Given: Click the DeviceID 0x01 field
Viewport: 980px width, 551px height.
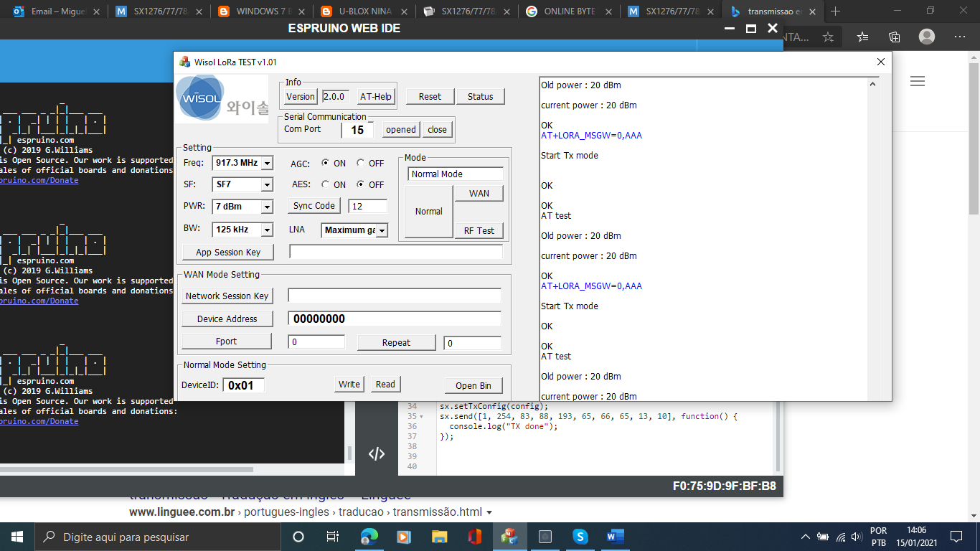Looking at the screenshot, I should pyautogui.click(x=243, y=385).
